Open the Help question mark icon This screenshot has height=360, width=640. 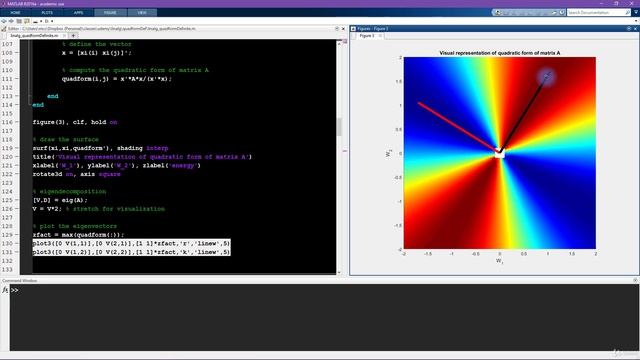(562, 13)
